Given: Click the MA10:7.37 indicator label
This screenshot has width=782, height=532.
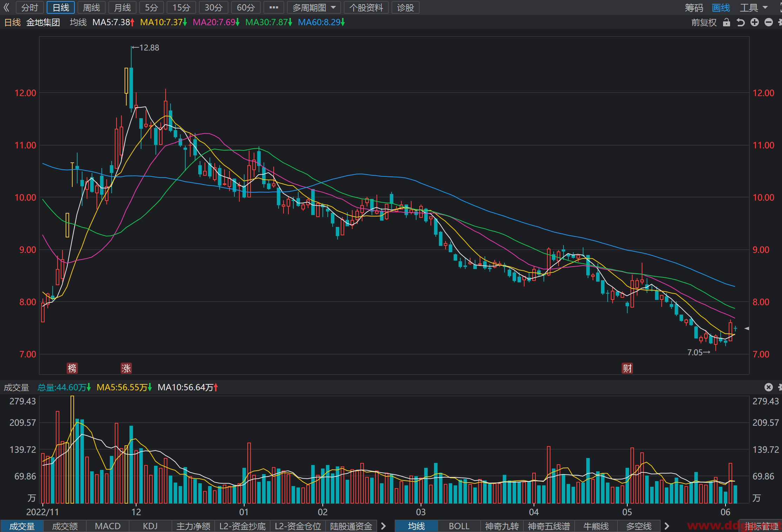Looking at the screenshot, I should pos(163,22).
